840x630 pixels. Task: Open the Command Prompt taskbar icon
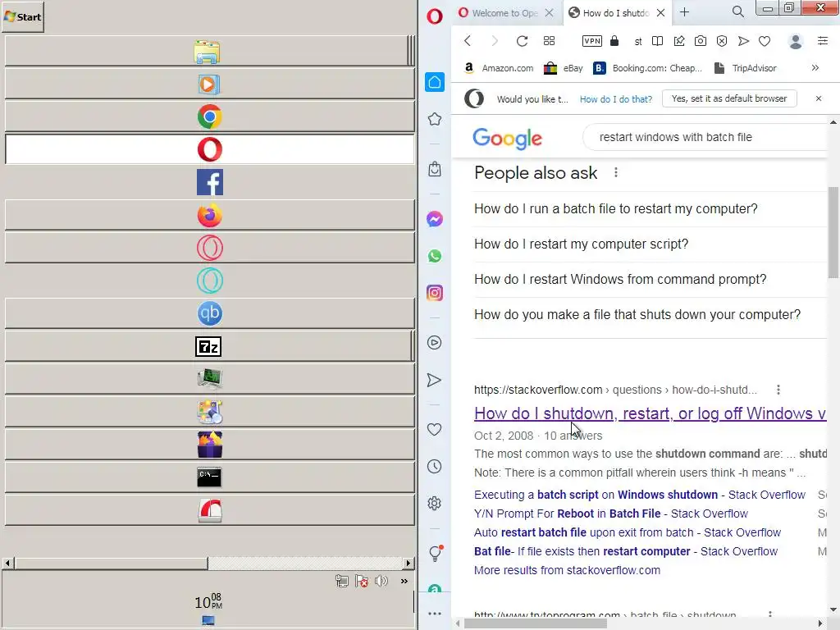pyautogui.click(x=209, y=477)
